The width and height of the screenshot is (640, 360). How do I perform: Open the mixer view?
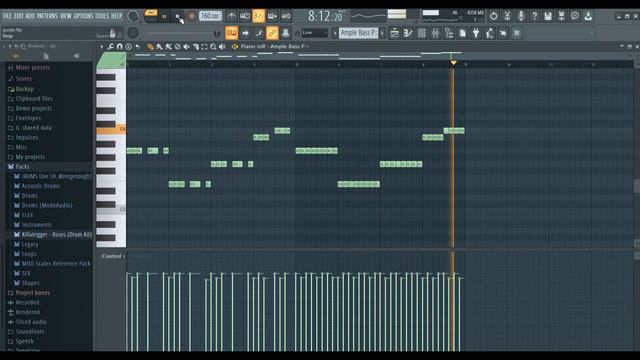435,33
